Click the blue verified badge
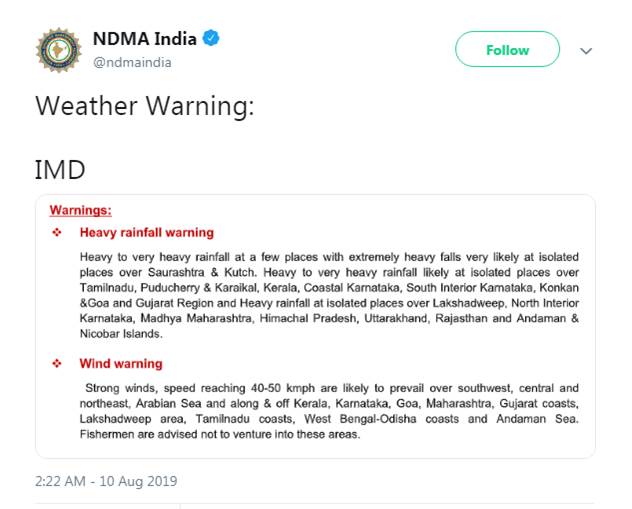This screenshot has height=509, width=632. (211, 38)
